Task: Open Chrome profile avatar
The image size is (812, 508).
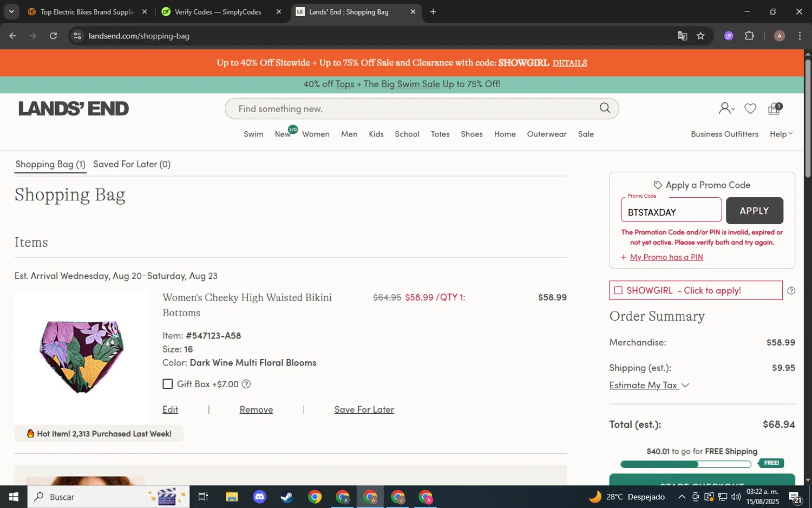Action: (x=779, y=36)
